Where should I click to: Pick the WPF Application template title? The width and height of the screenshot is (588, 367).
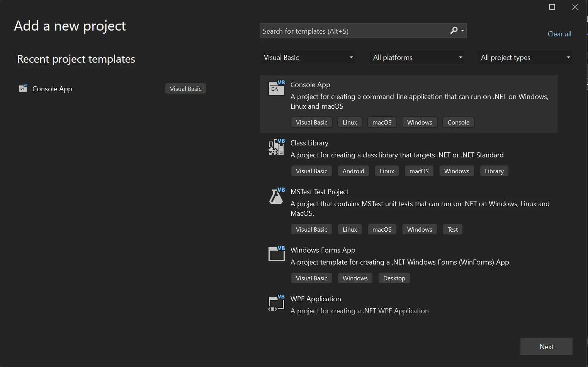click(316, 299)
